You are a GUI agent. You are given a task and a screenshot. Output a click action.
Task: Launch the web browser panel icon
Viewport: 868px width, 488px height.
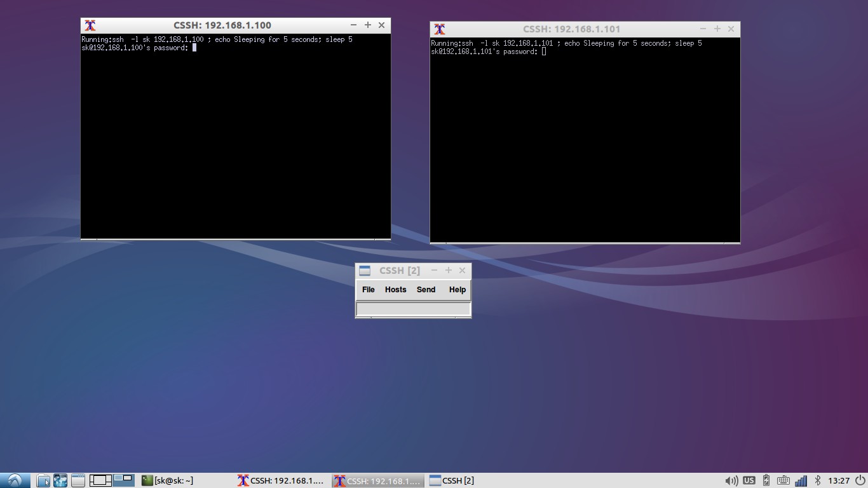click(x=60, y=480)
